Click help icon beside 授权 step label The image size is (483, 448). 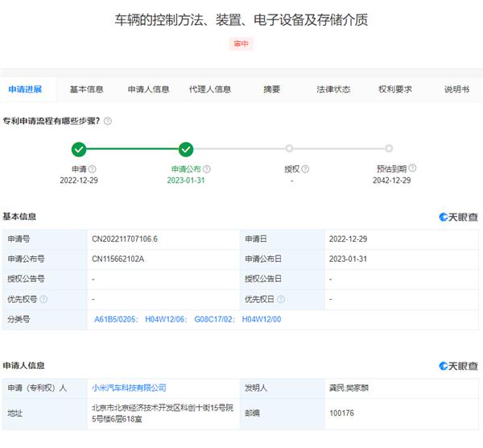[305, 169]
